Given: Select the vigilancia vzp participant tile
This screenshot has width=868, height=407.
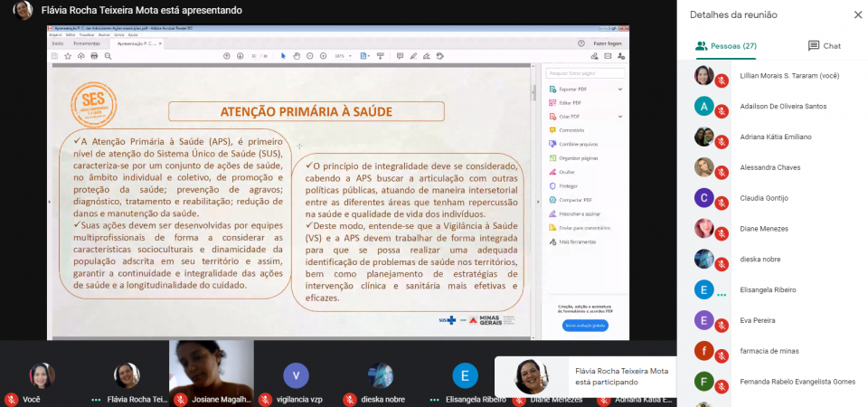Looking at the screenshot, I should click(x=297, y=374).
